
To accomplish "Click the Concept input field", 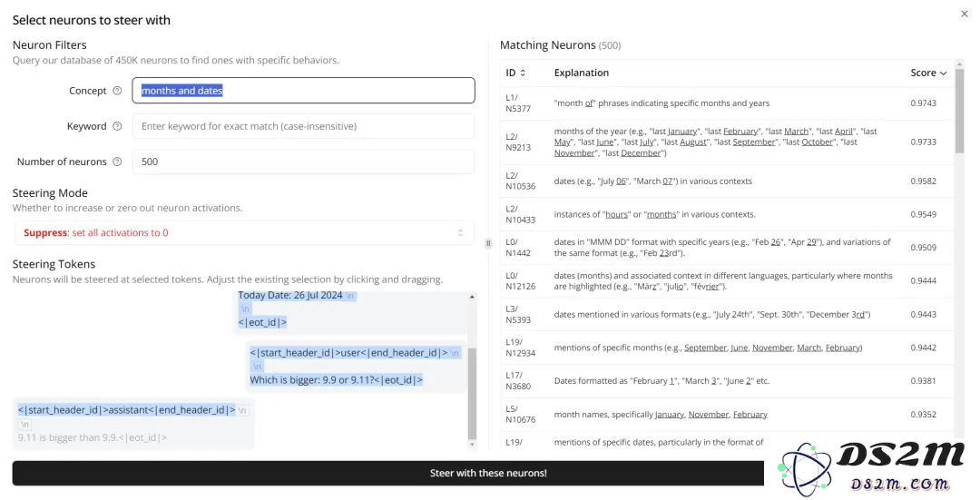I will pyautogui.click(x=303, y=91).
